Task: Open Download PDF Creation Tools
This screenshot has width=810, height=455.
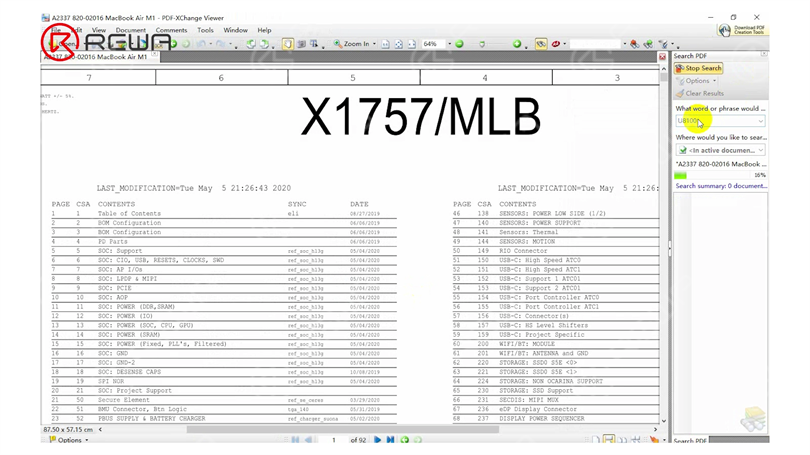Action: (742, 30)
